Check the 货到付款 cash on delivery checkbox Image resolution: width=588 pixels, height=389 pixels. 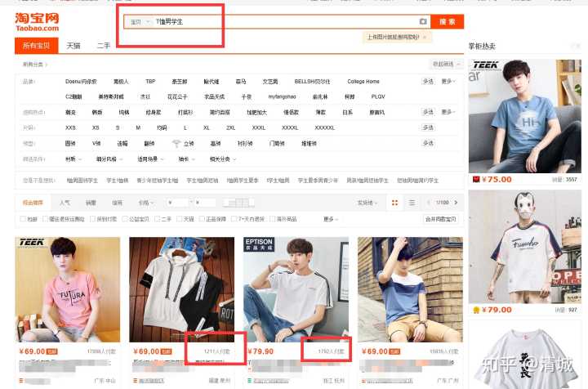pyautogui.click(x=92, y=219)
